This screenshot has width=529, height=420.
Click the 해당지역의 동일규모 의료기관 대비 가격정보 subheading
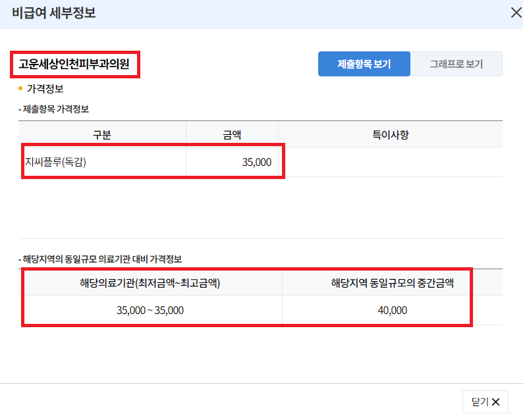(102, 259)
